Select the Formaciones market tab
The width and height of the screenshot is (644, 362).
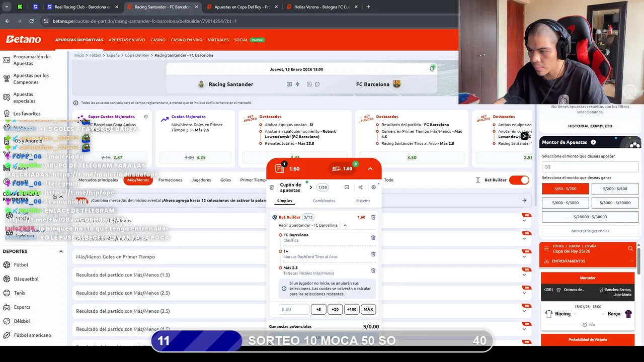170,180
